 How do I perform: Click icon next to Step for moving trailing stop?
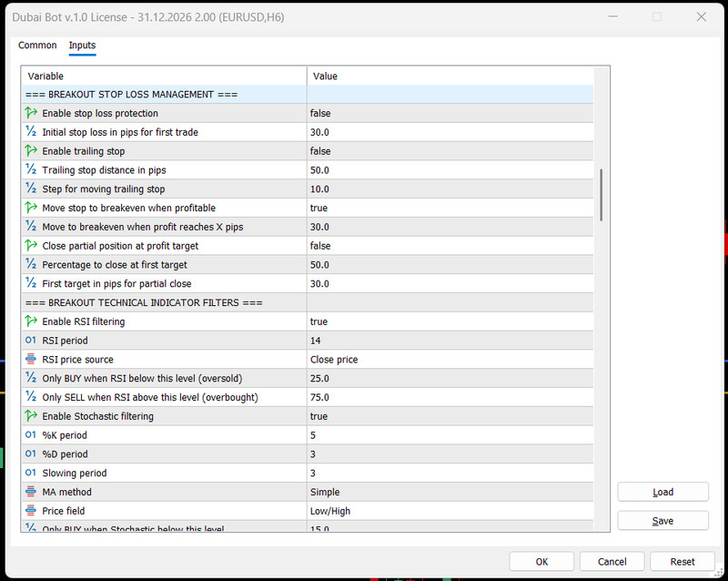coord(31,189)
